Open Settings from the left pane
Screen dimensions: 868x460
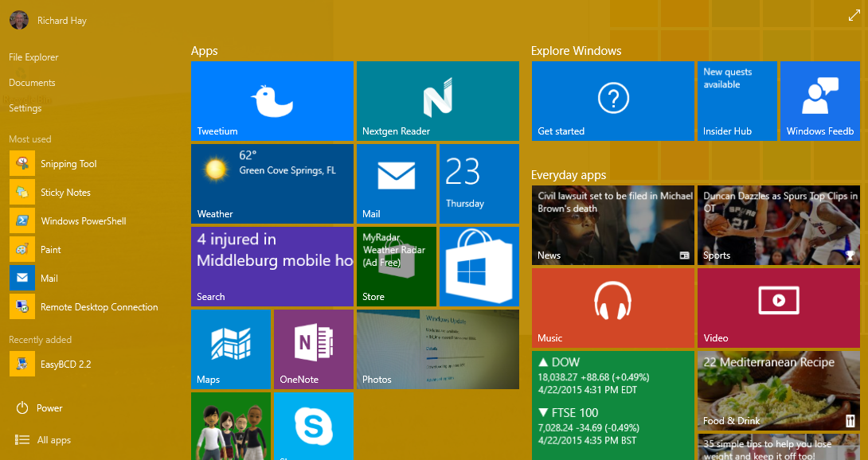point(25,108)
